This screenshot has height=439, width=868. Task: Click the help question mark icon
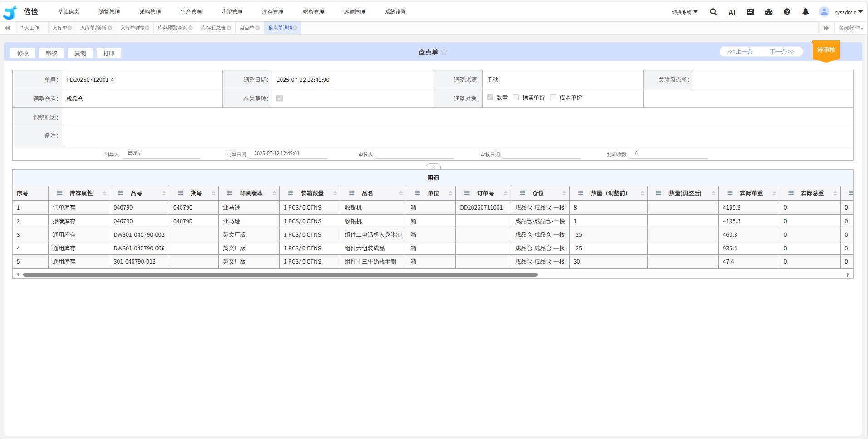787,12
